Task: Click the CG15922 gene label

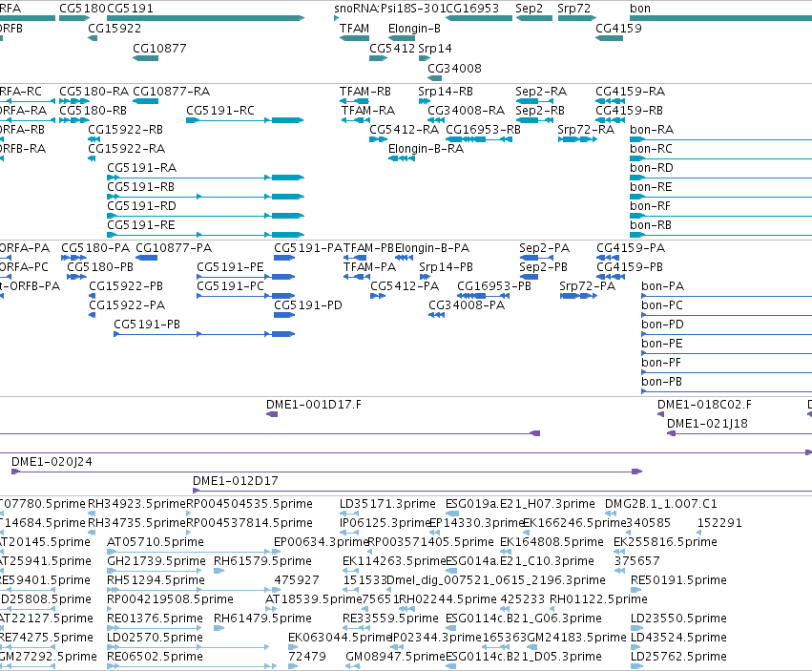Action: (x=115, y=28)
